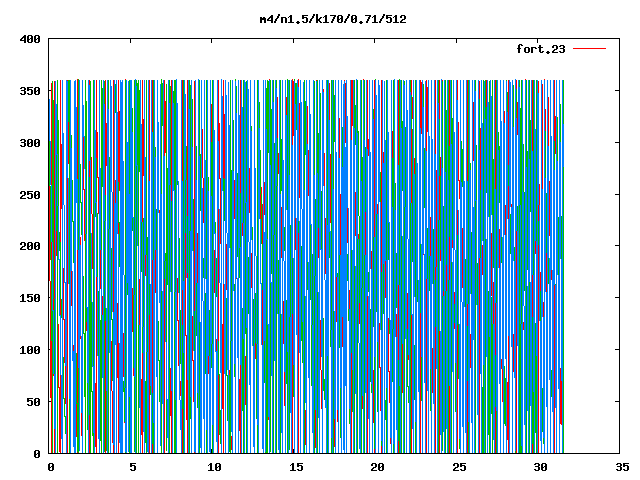640x480 pixels.
Task: Click x-axis label 10
Action: click(214, 467)
